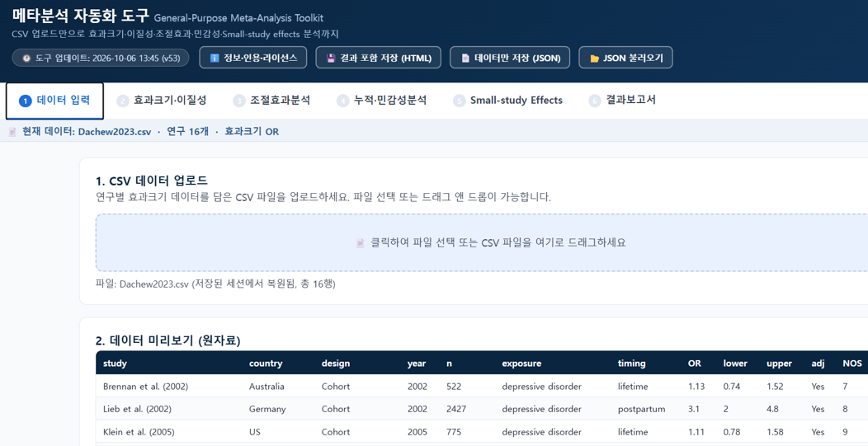Click the 연구 16개 status text

(x=187, y=132)
